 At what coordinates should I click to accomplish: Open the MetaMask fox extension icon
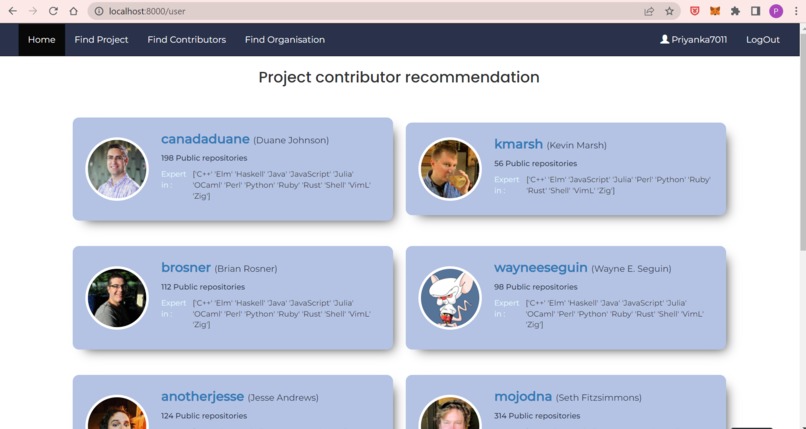tap(715, 11)
